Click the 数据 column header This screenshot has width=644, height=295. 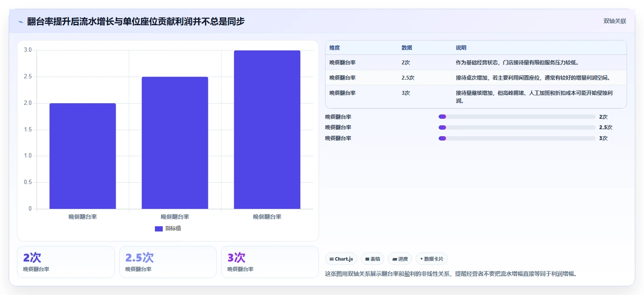click(x=407, y=48)
